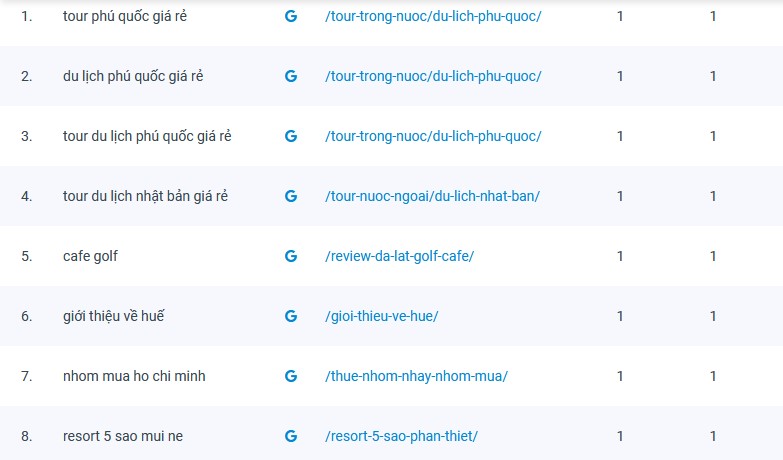
Task: Open the /resort-5-sao-phan-thiet/ link
Action: coord(401,436)
